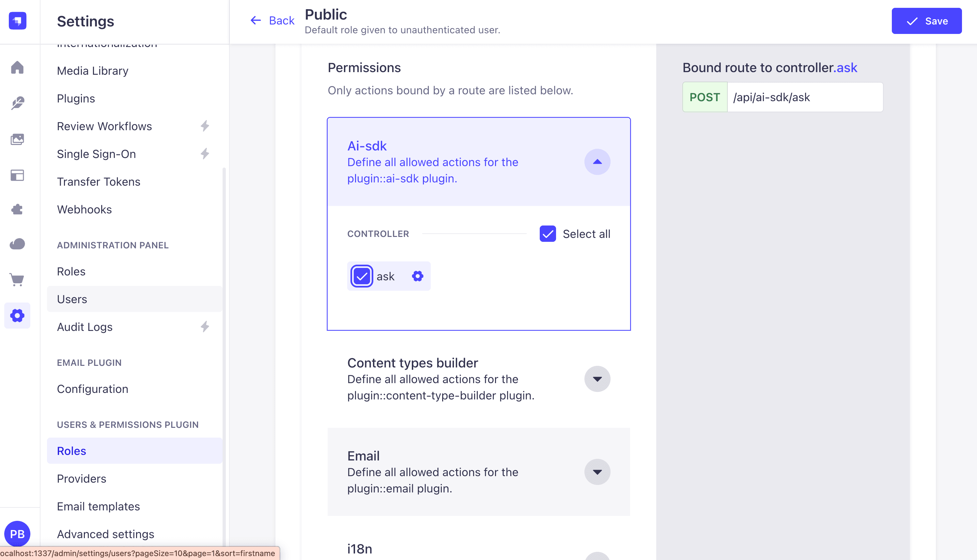Click gear icon next to ask action

tap(418, 276)
